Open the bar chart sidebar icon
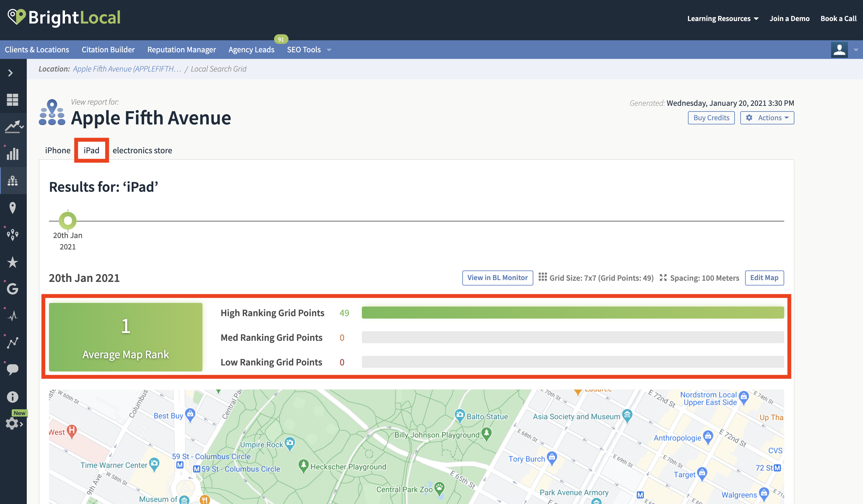863x504 pixels. (x=13, y=154)
